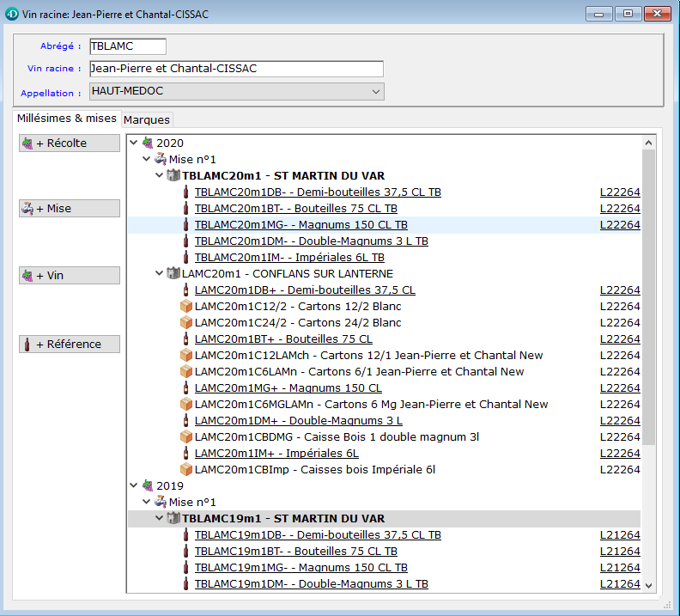The image size is (680, 616).
Task: Click the tank icon beside TBLAMC19m1 ST MARTIN
Action: [173, 519]
